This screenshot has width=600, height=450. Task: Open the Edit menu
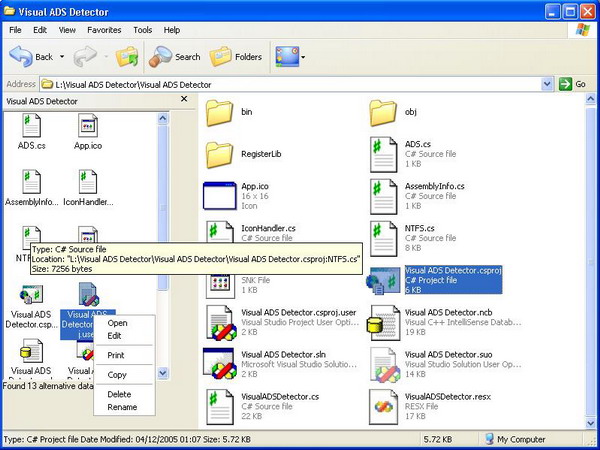point(40,30)
